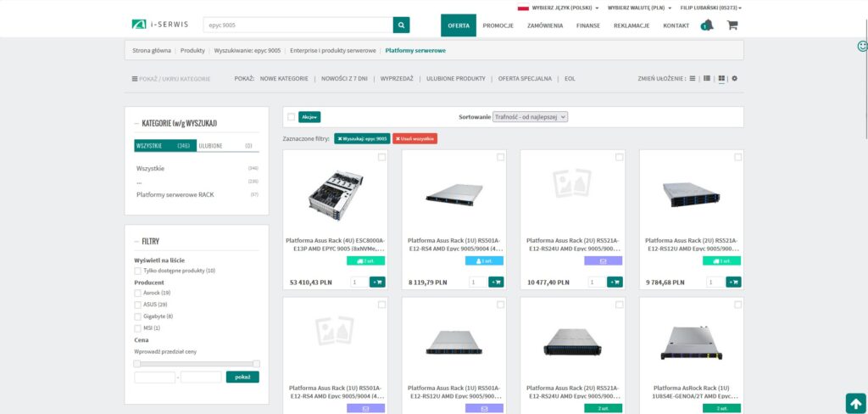
Task: Open 'Enterprise i produkty serwerowe' breadcrumb
Action: (332, 50)
